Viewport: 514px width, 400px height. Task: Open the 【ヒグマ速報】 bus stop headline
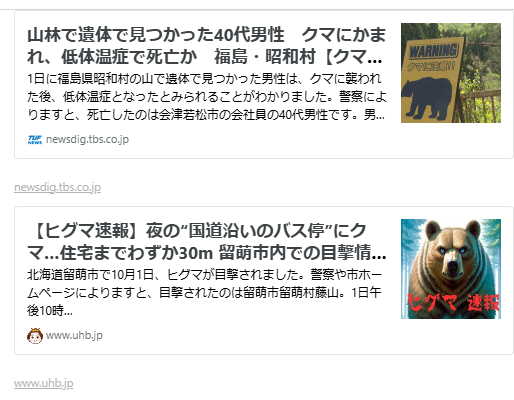click(206, 242)
